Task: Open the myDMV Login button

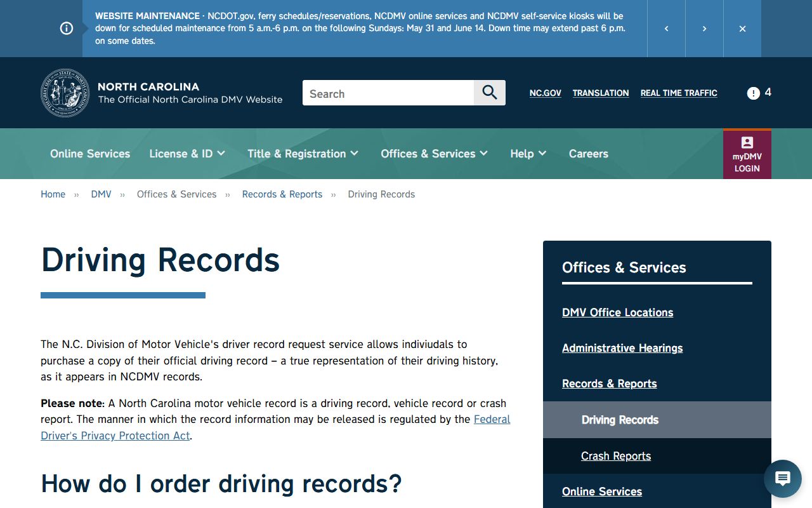Action: 747,154
